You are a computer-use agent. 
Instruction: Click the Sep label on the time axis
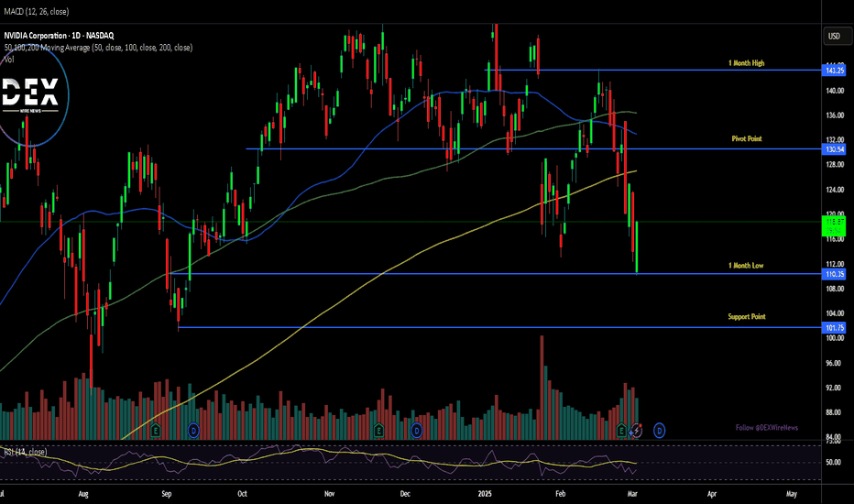tap(167, 494)
